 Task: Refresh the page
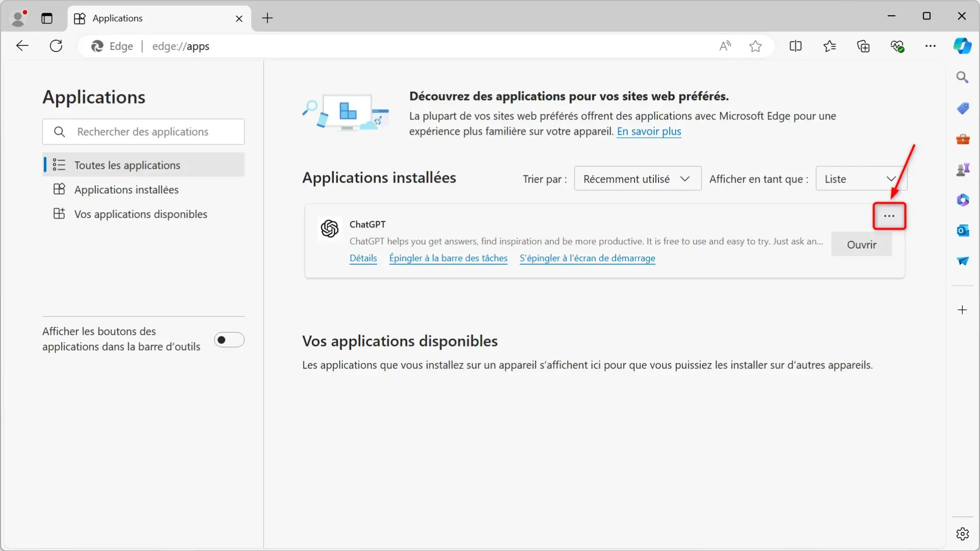(x=56, y=46)
